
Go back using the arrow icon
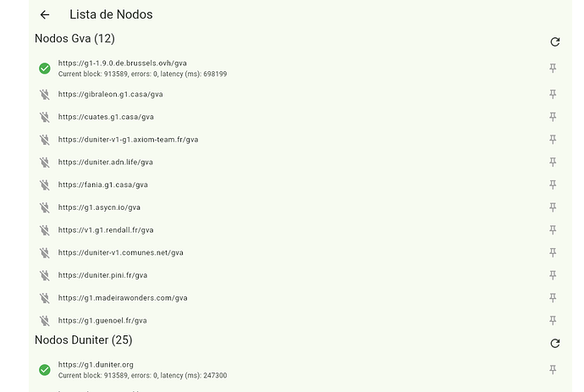point(45,14)
